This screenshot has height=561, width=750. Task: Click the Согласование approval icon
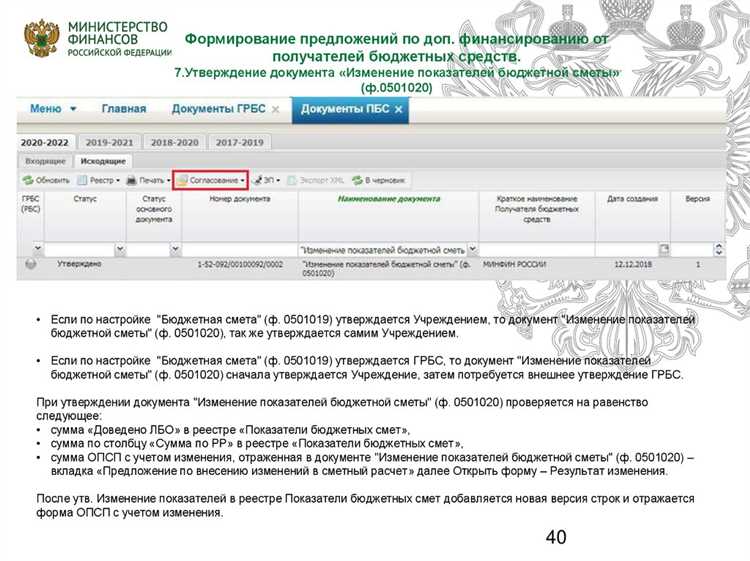[x=181, y=180]
